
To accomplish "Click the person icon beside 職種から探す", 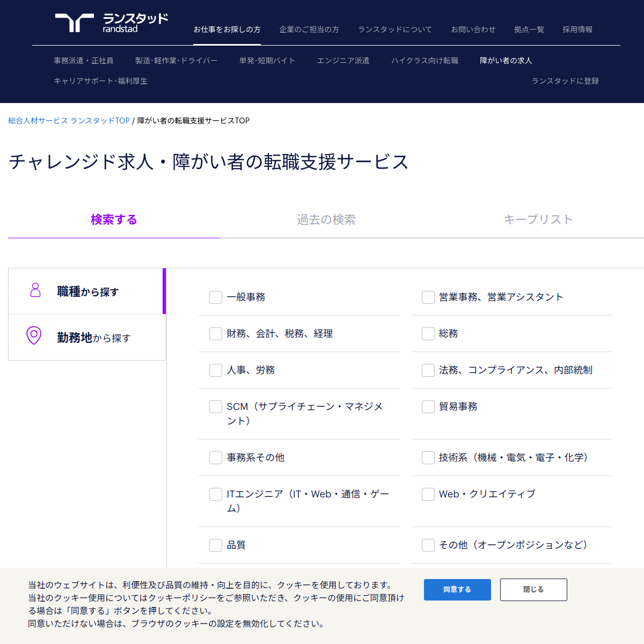I will 35,290.
